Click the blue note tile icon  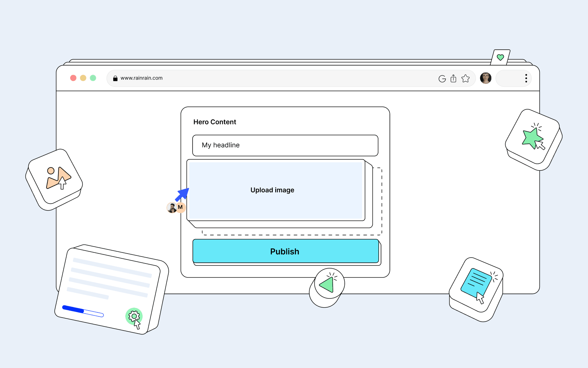[477, 284]
